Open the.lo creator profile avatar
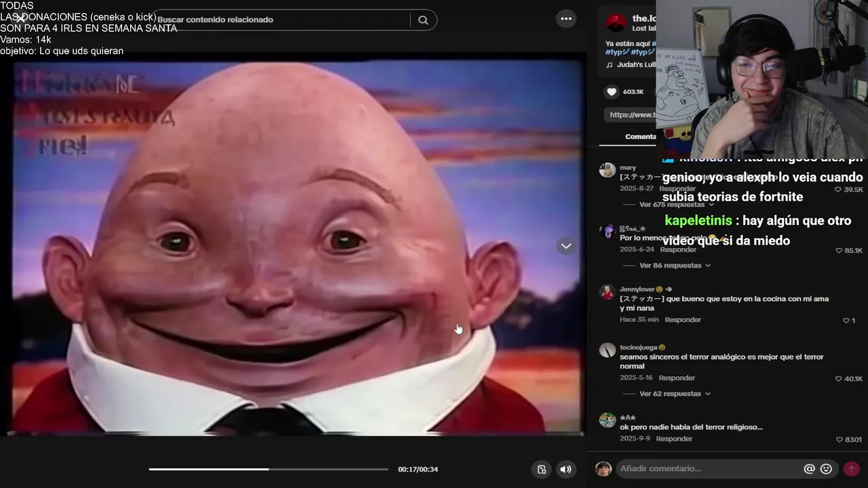The image size is (868, 488). pos(616,22)
